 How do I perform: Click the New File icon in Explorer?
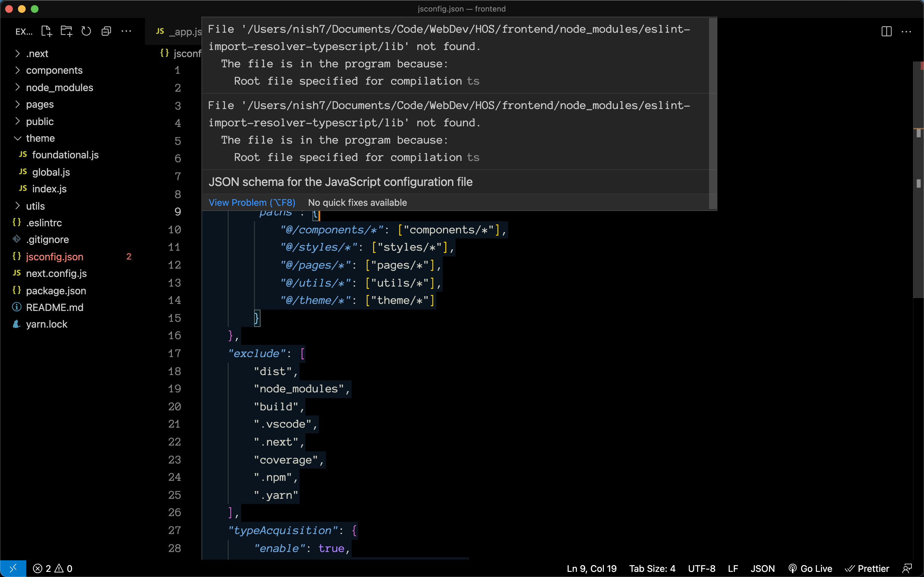coord(46,31)
